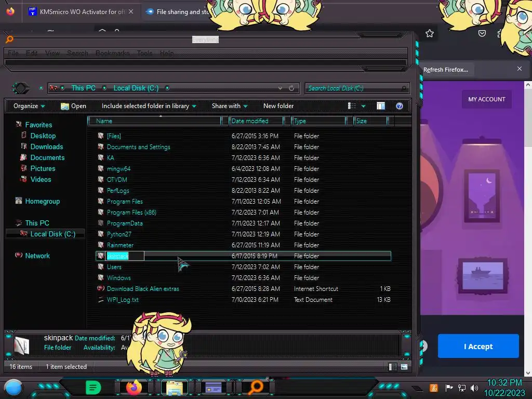Open the network tray icon
Image resolution: width=532 pixels, height=399 pixels.
pyautogui.click(x=462, y=388)
